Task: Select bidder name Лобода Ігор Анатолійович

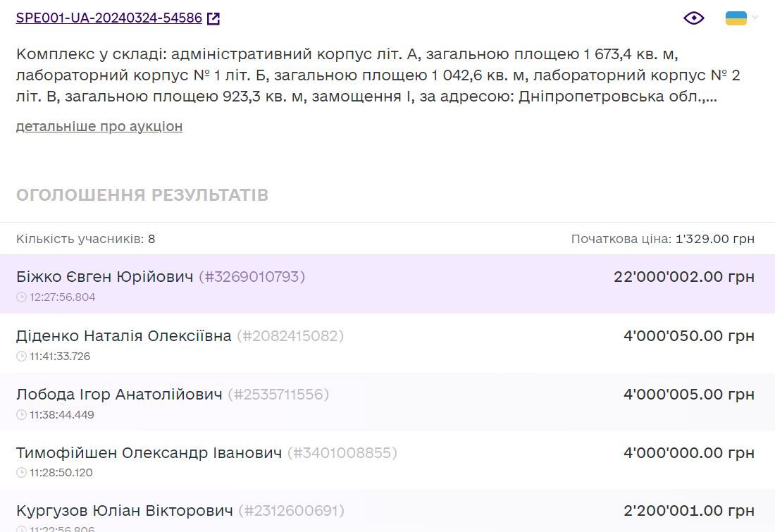Action: [119, 395]
